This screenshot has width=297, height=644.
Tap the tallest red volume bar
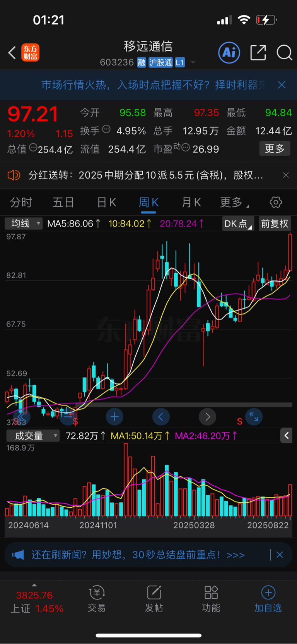pyautogui.click(x=126, y=479)
